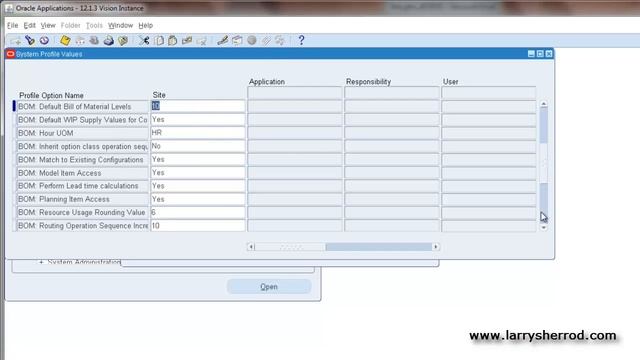Minimize the System Profile Values window

click(x=531, y=54)
